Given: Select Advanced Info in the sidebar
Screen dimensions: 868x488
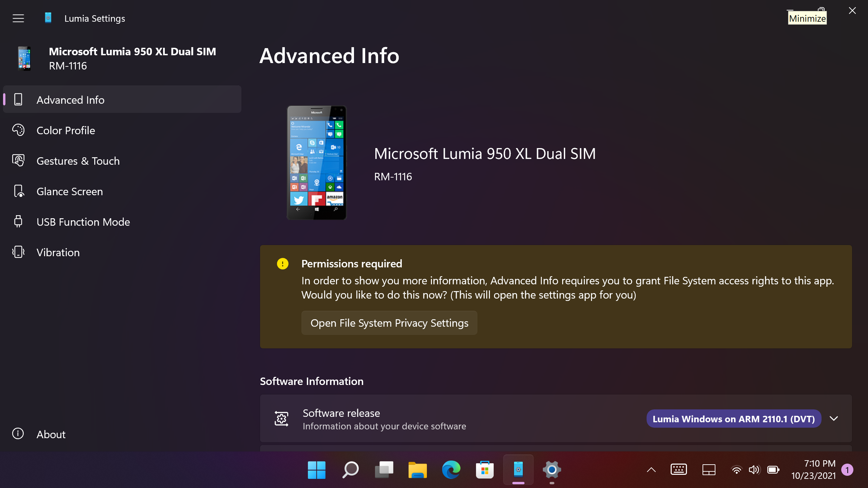Looking at the screenshot, I should (x=122, y=100).
